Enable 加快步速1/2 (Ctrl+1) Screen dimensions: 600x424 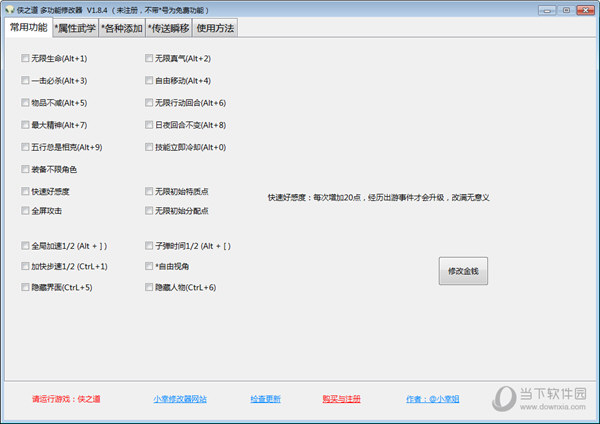(25, 266)
